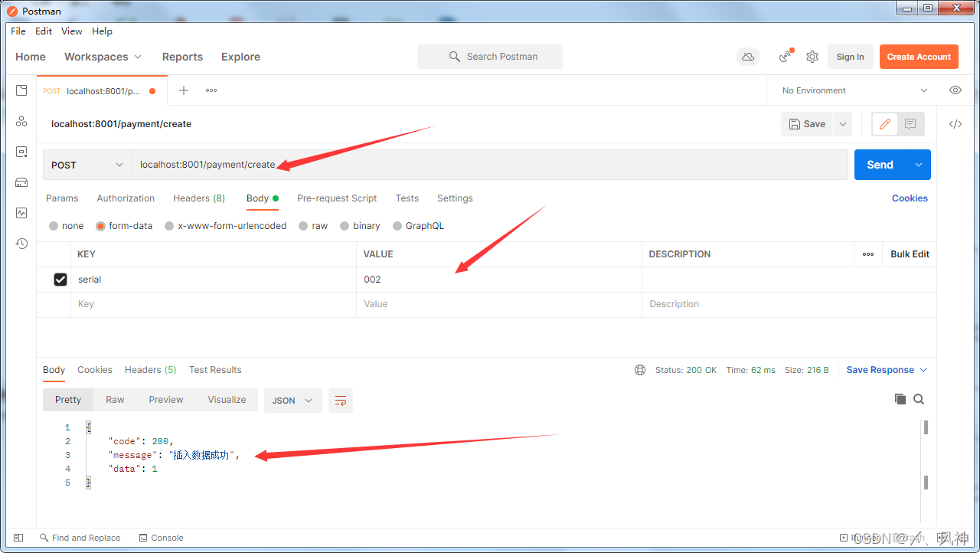Switch to the request Params tab

62,198
